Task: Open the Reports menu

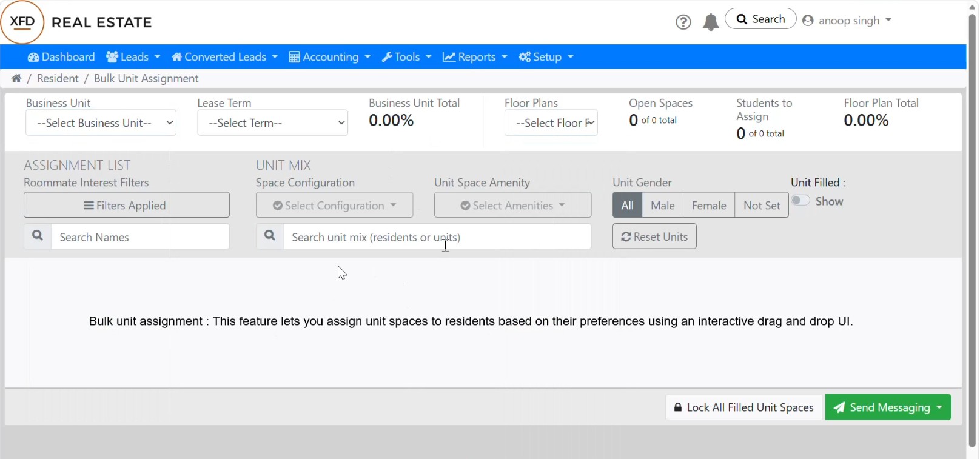Action: [x=475, y=57]
